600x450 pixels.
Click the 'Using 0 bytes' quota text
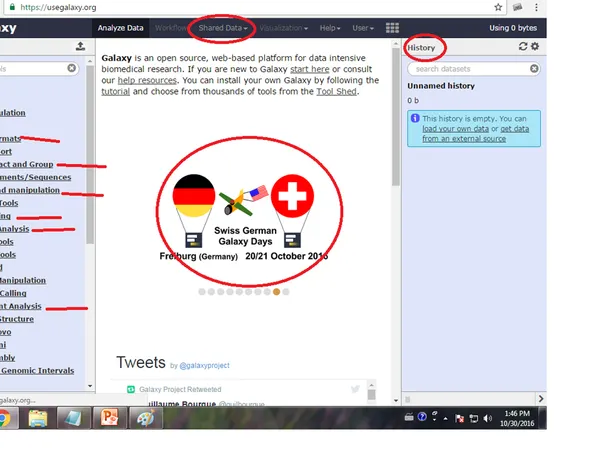[x=513, y=28]
